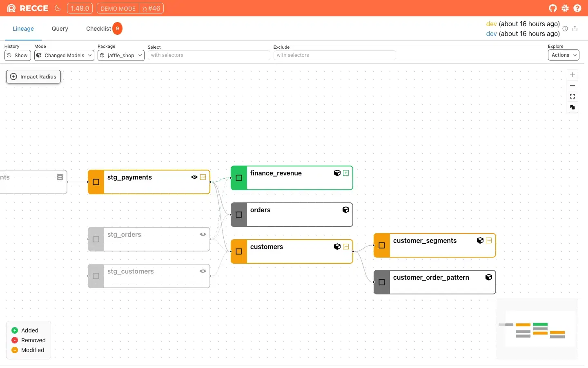Click the Select with selectors input
Viewport: 588px width, 368px height.
pyautogui.click(x=209, y=55)
